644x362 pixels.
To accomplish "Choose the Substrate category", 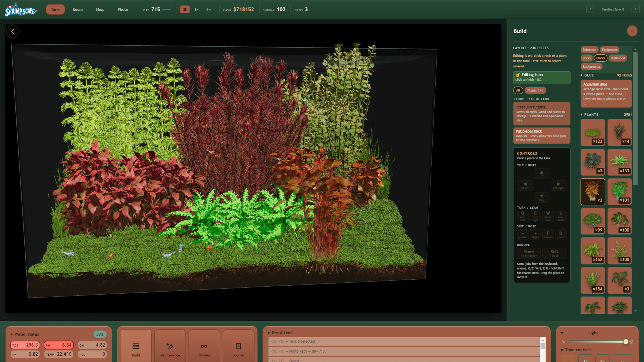I will pos(589,50).
